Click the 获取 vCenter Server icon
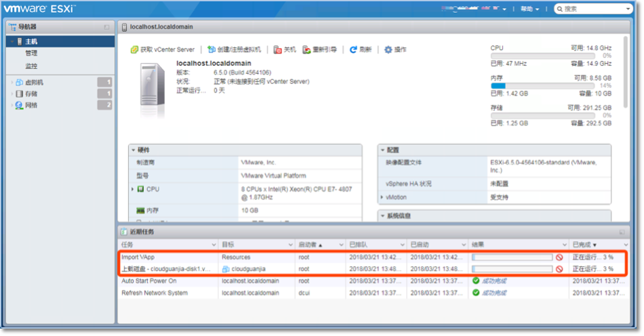Screen dimensions: 644x336 (x=134, y=49)
